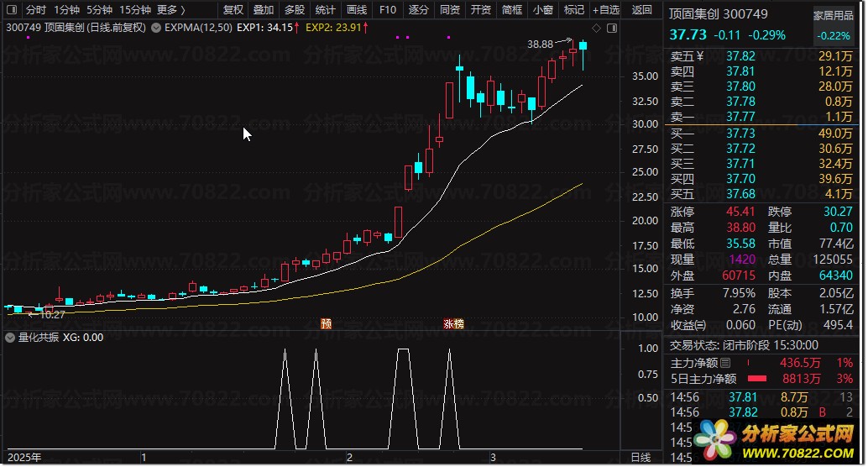Click the 涨榜 marker on chart

[453, 323]
